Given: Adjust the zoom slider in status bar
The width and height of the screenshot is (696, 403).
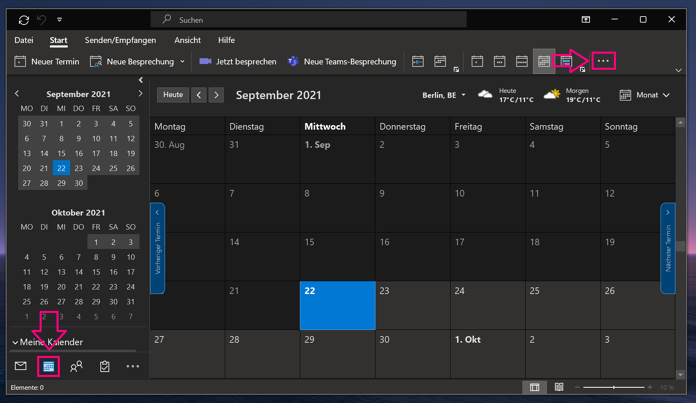Looking at the screenshot, I should [x=614, y=387].
